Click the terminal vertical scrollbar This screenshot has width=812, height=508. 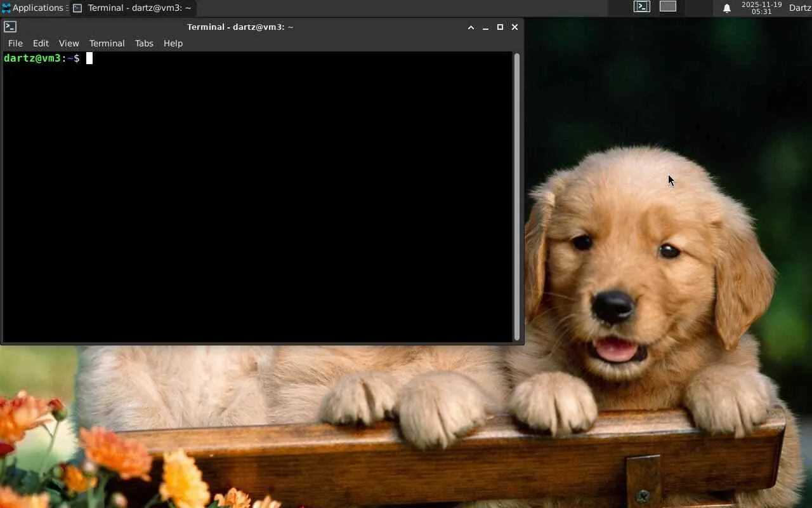click(x=517, y=197)
